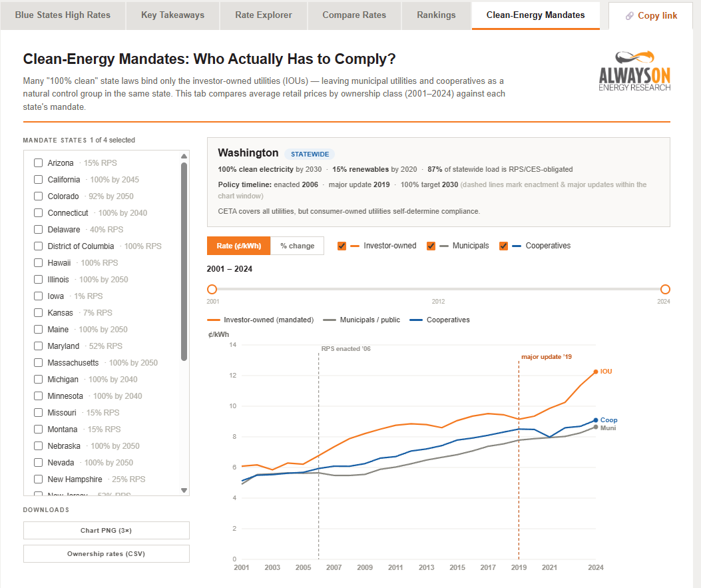
Task: Click the Copy link chain icon
Action: point(630,16)
